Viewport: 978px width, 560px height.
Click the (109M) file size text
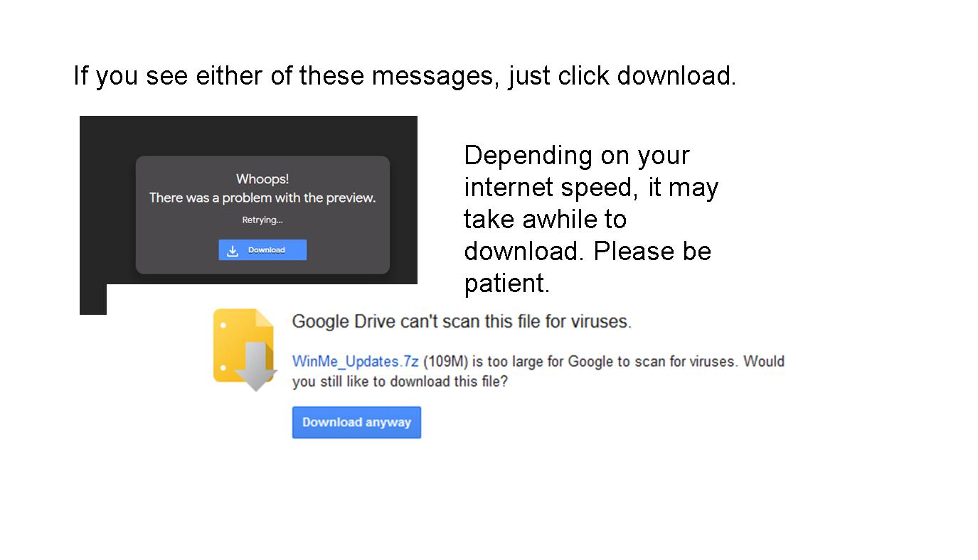pos(445,361)
